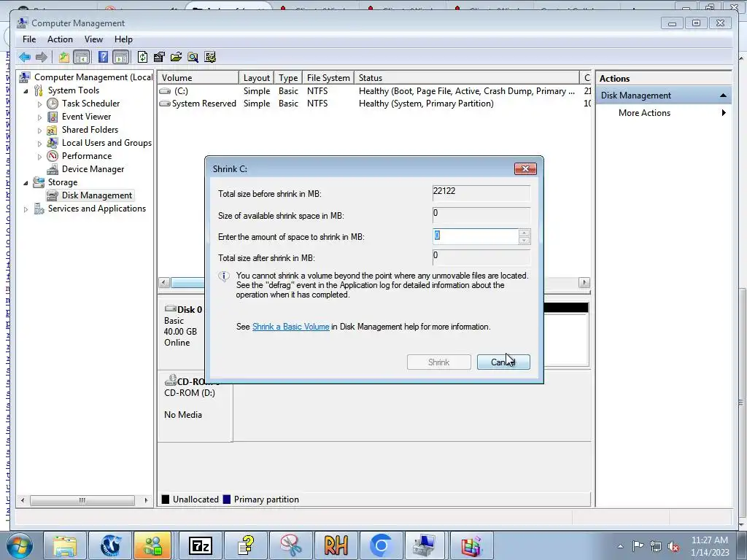The width and height of the screenshot is (747, 560).
Task: Sort by the Layout column header
Action: pos(256,77)
